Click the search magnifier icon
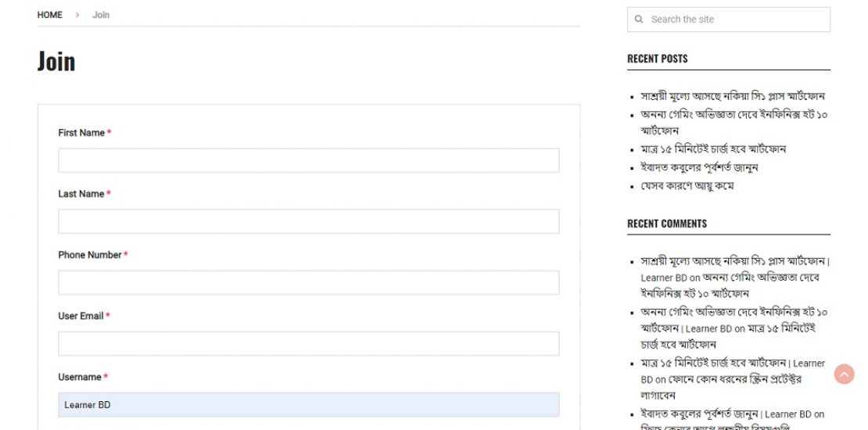The width and height of the screenshot is (868, 430). pyautogui.click(x=639, y=20)
